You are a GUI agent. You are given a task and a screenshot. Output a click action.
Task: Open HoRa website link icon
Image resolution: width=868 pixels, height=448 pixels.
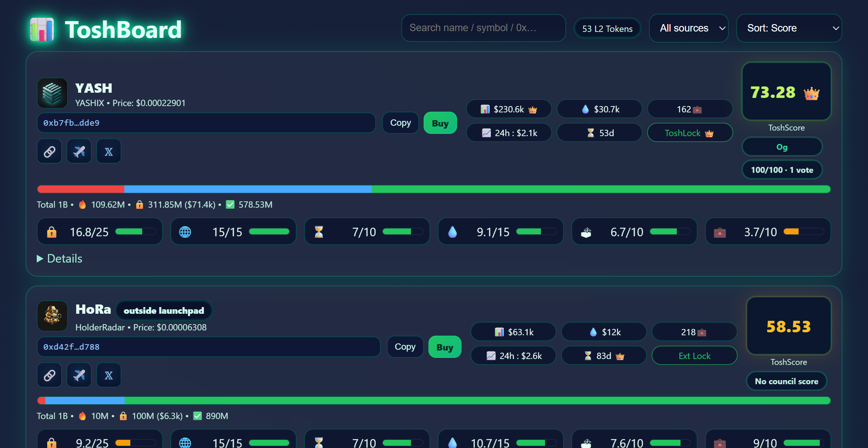(x=49, y=375)
